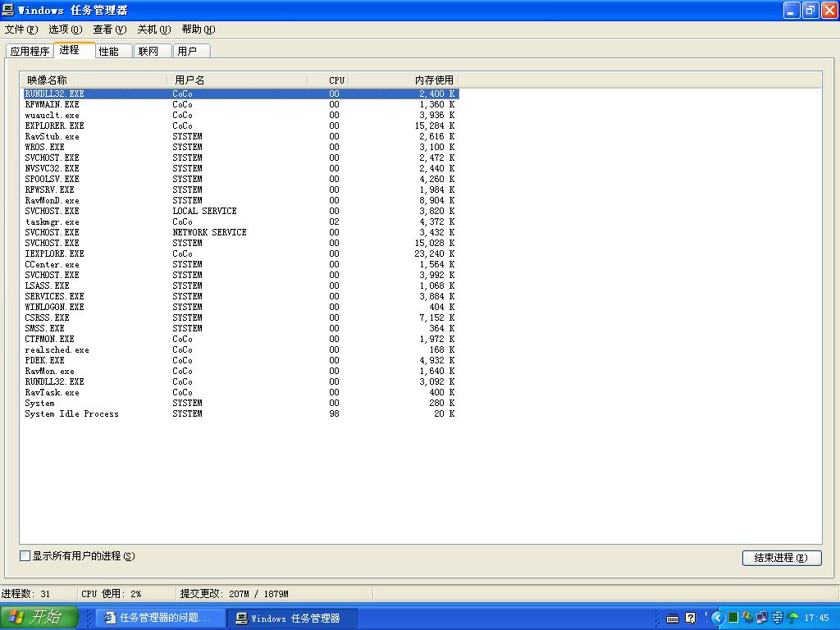Click the Windows Messenger tray icon
The image size is (840, 630).
pyautogui.click(x=748, y=618)
